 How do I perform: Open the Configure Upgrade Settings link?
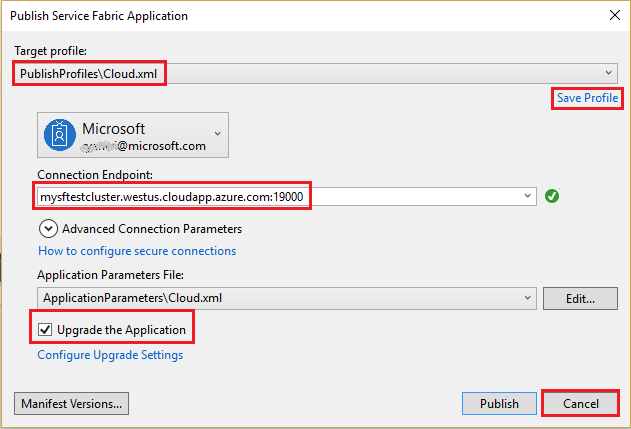(x=110, y=355)
